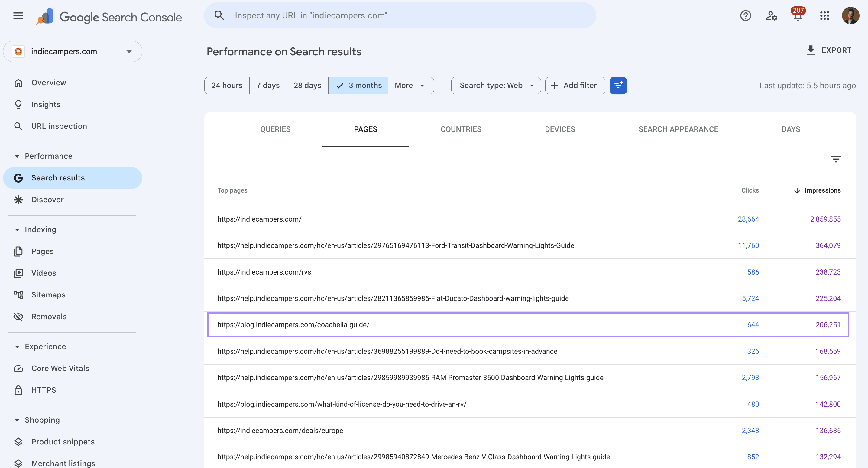
Task: Click the Indexing Pages documents icon
Action: (18, 252)
